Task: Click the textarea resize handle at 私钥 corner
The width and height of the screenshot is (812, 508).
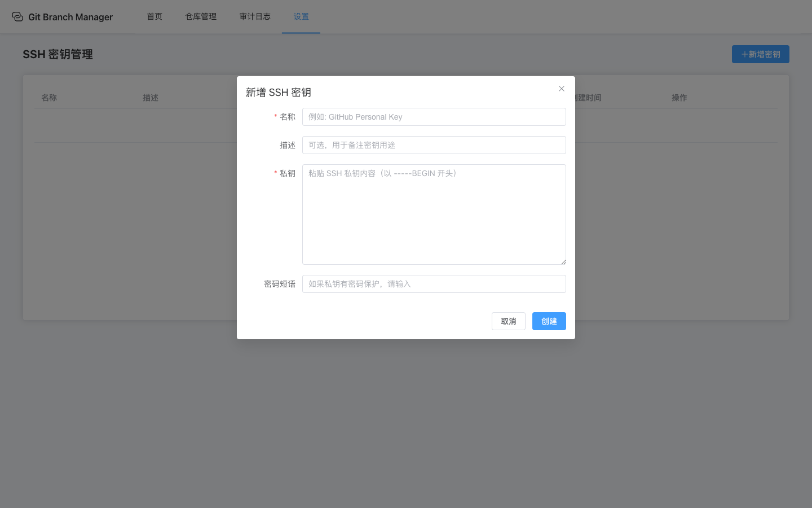Action: (563, 261)
